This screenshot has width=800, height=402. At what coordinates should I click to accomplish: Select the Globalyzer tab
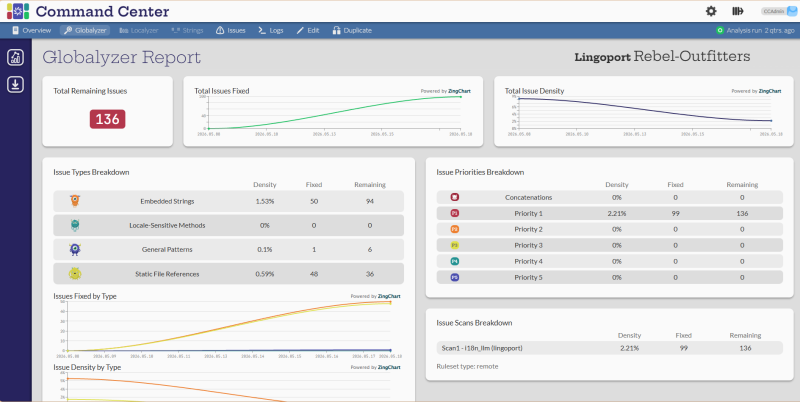85,31
